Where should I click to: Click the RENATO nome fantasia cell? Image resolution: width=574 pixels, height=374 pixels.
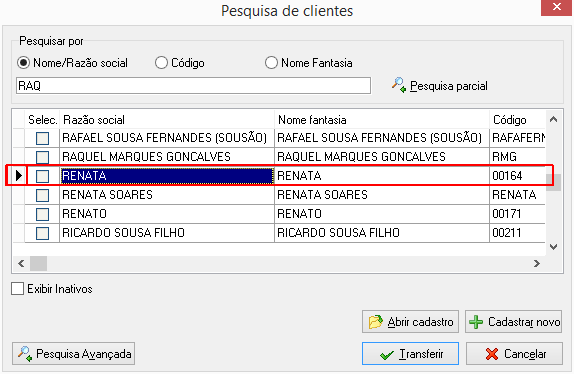tap(382, 214)
